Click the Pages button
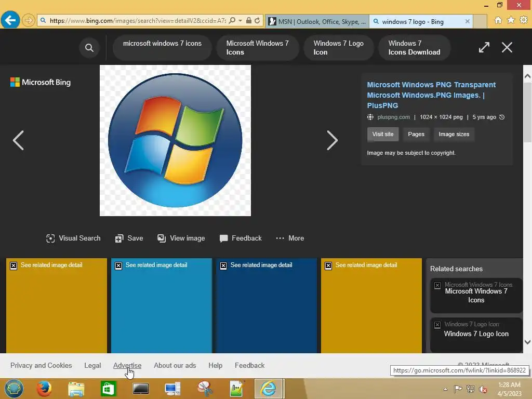 point(416,134)
